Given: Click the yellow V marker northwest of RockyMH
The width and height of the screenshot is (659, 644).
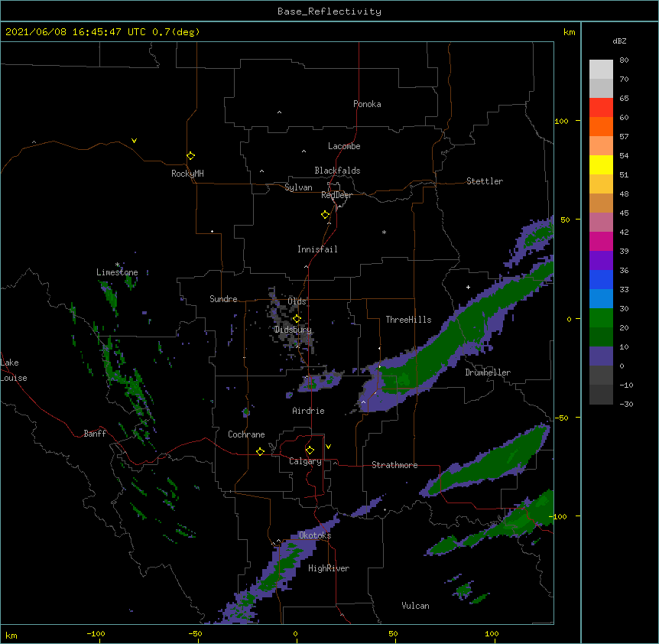Looking at the screenshot, I should [x=134, y=141].
